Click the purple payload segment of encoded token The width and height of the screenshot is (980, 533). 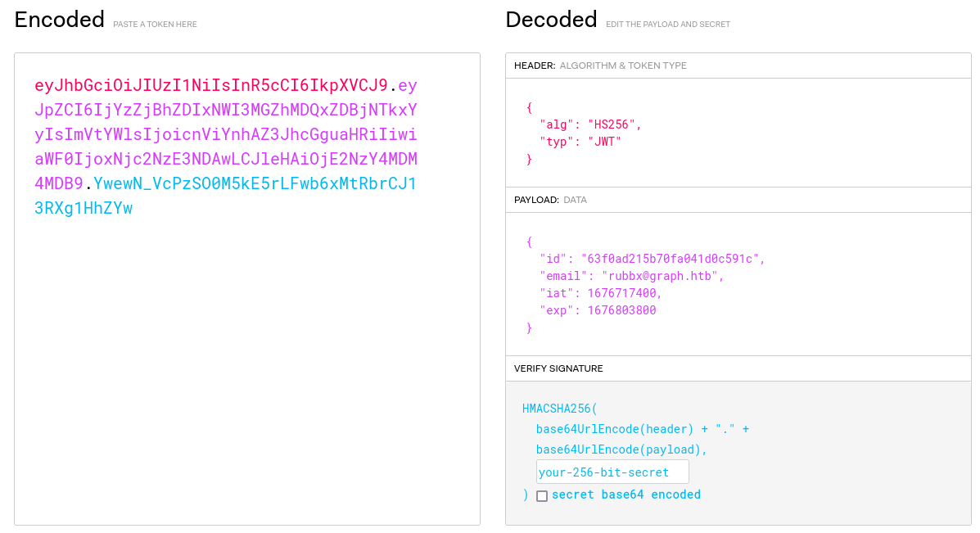(x=226, y=134)
